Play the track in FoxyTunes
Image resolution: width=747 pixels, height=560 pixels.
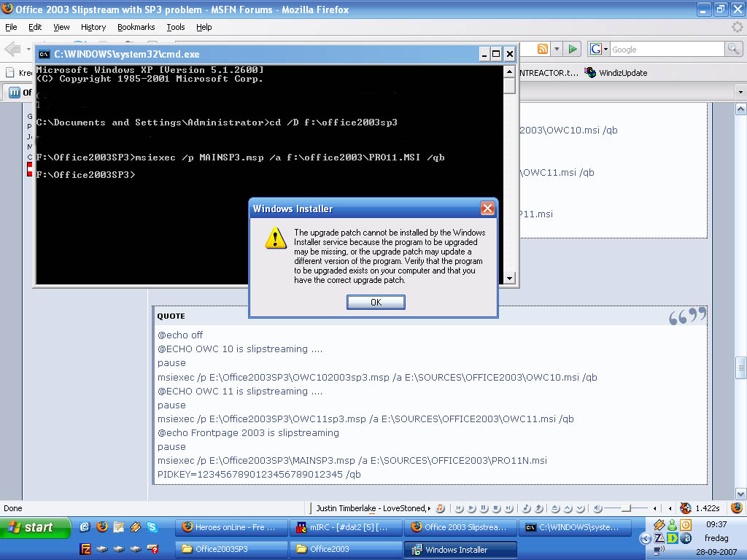[x=472, y=508]
